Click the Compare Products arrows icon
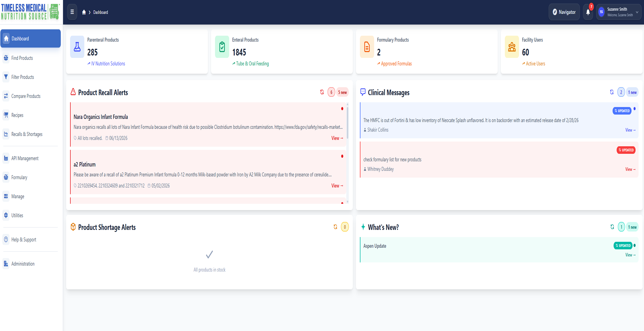Image resolution: width=644 pixels, height=331 pixels. (x=6, y=96)
